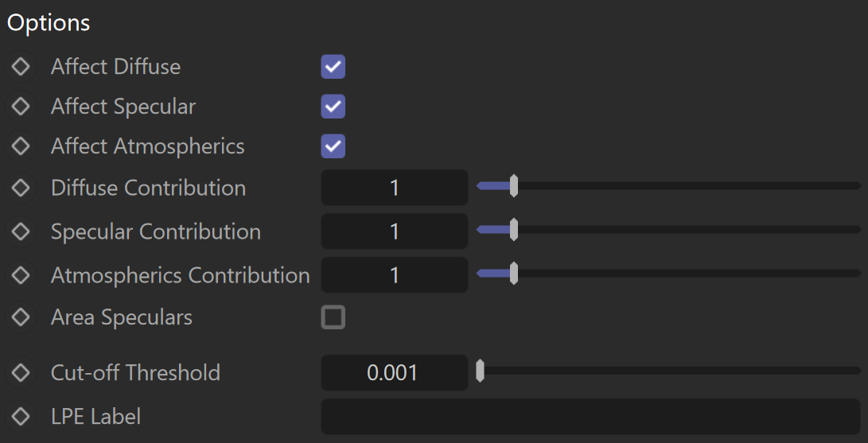This screenshot has height=443, width=868.
Task: Click the empty LPE Label text field
Action: (590, 417)
